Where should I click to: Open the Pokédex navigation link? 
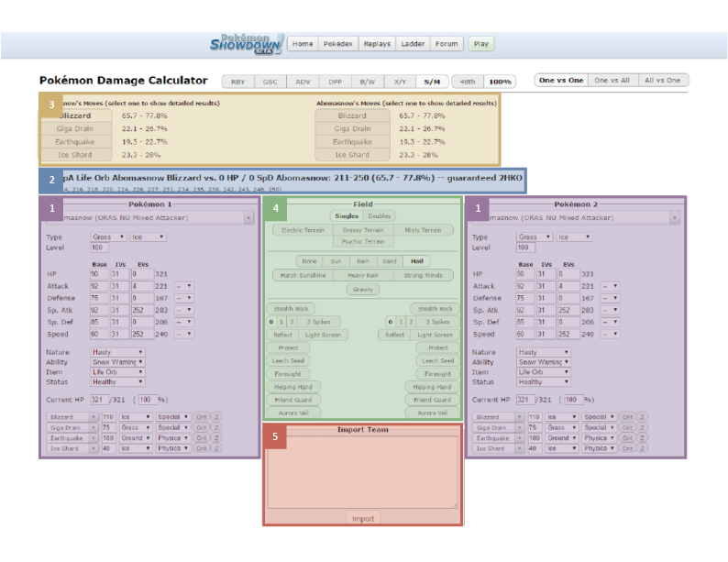pyautogui.click(x=338, y=44)
